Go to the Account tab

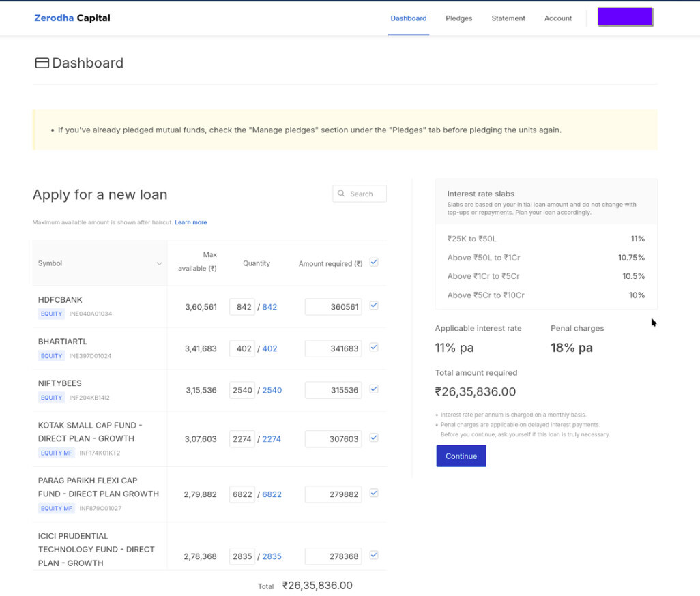tap(558, 18)
